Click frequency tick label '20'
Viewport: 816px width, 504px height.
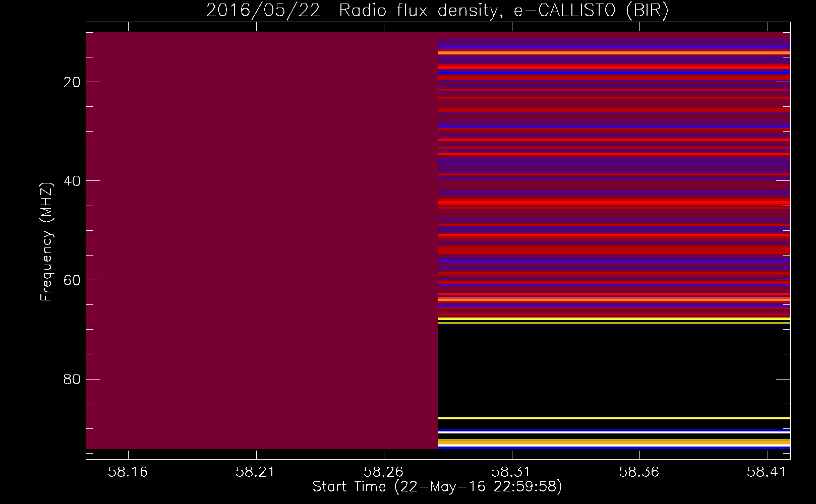click(x=73, y=82)
